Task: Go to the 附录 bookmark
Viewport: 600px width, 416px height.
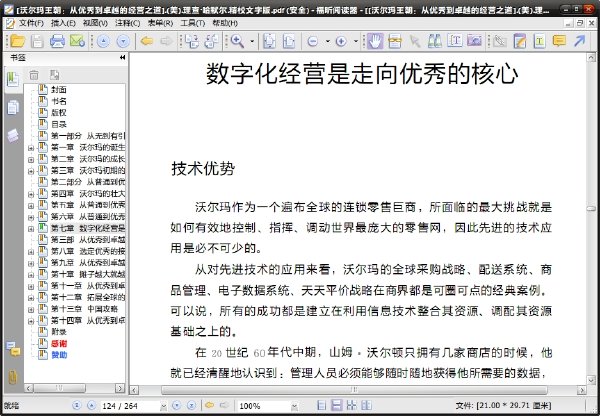Action: [x=59, y=332]
